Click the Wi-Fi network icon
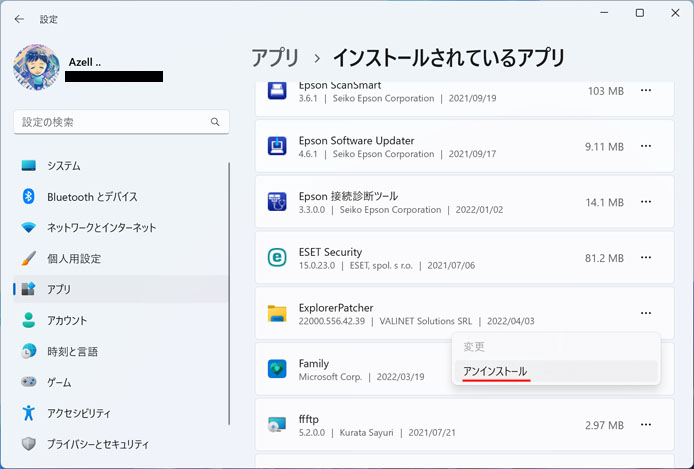Screen dimensions: 694x469 click(29, 227)
